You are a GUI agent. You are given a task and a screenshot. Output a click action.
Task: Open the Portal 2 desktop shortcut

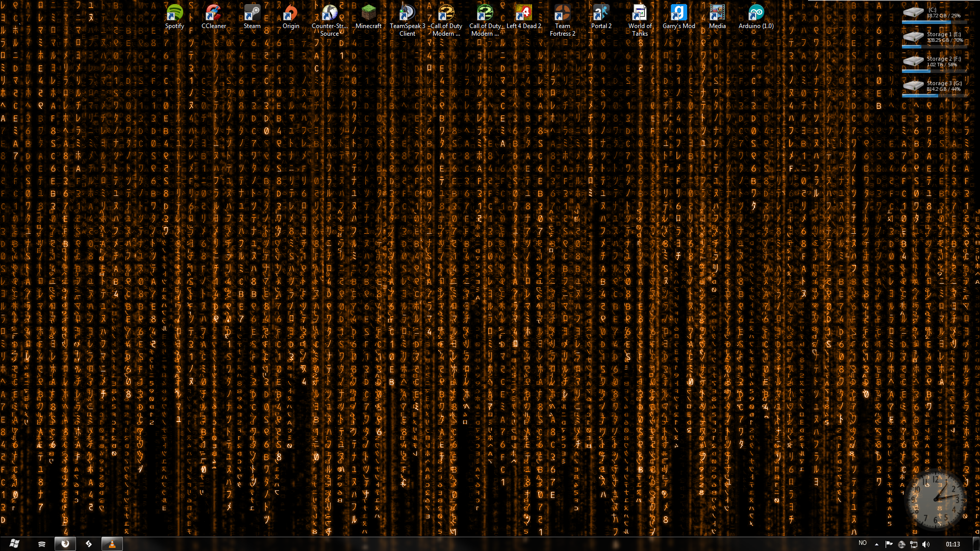601,17
